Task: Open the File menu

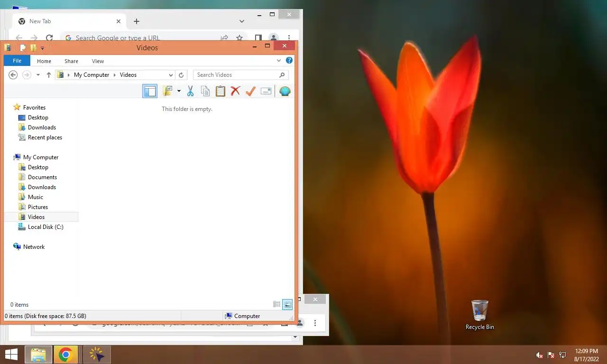Action: (x=17, y=61)
